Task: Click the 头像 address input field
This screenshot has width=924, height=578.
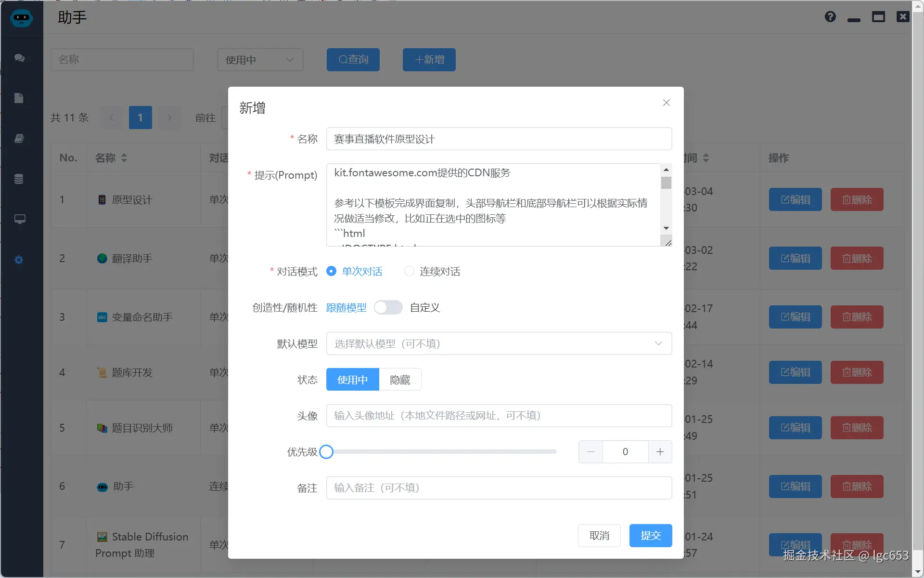Action: tap(499, 416)
